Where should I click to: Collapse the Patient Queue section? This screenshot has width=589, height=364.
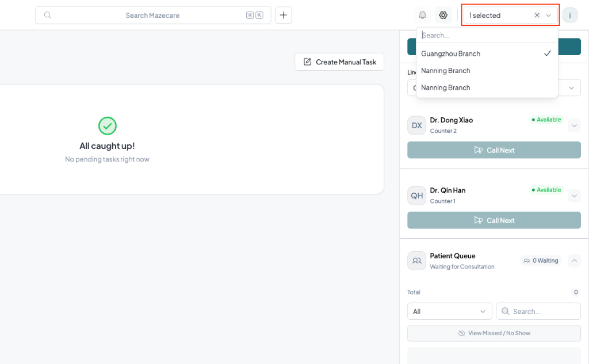pyautogui.click(x=574, y=260)
